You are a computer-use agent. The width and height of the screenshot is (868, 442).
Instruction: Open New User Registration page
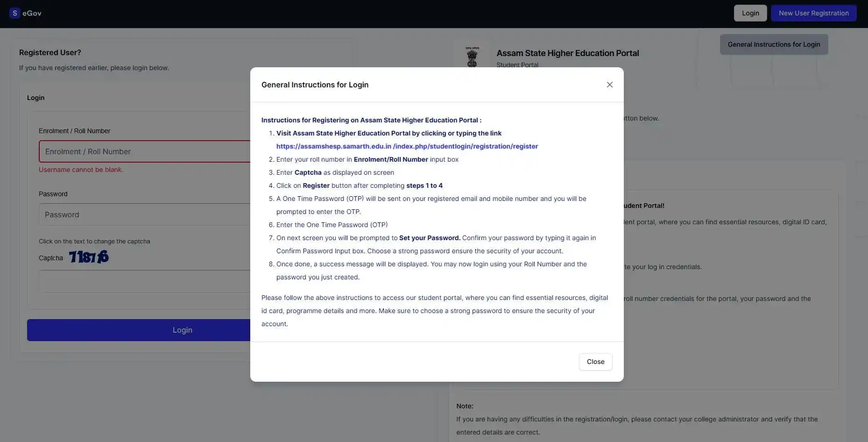813,13
